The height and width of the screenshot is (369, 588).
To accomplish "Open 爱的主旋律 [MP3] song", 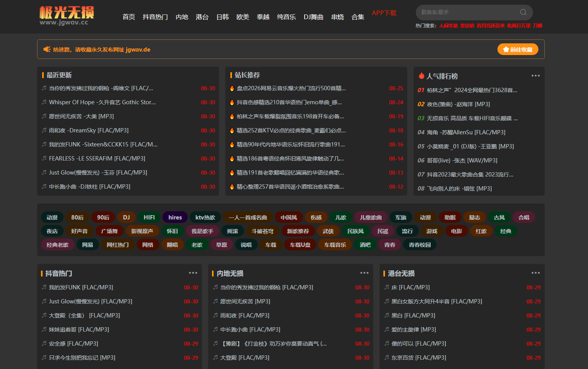I will pos(414,330).
